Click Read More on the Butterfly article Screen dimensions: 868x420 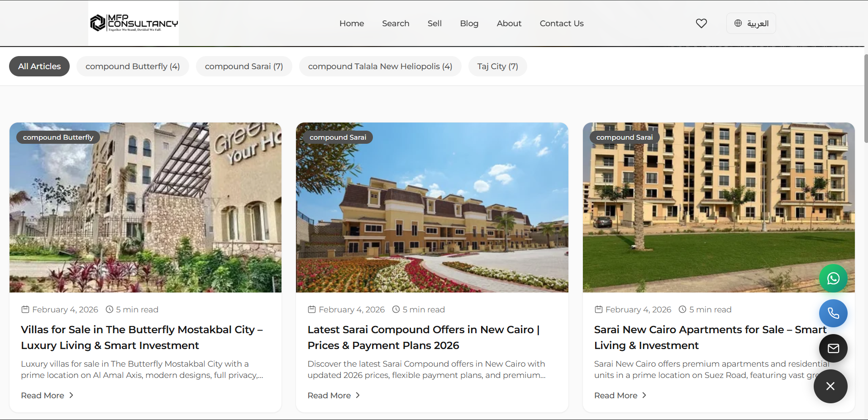coord(42,395)
